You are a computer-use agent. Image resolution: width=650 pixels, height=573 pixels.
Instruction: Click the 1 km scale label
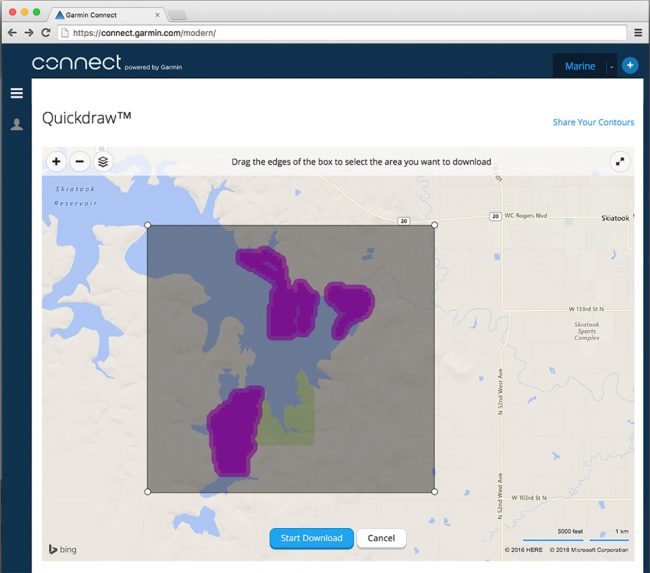pos(621,531)
